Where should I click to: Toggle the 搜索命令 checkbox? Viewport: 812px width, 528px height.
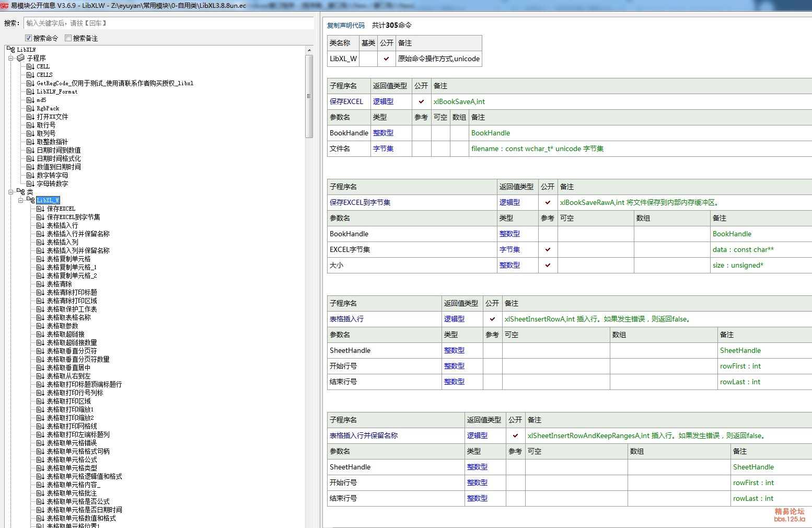pos(29,38)
